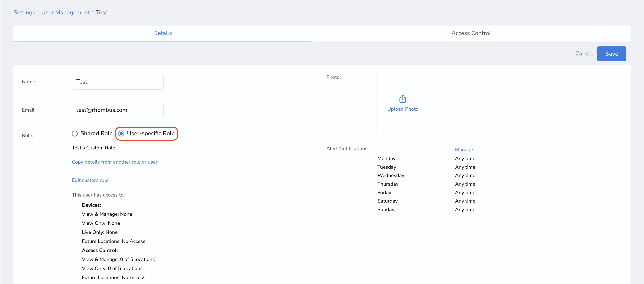Manage alert notifications schedule

click(x=464, y=150)
